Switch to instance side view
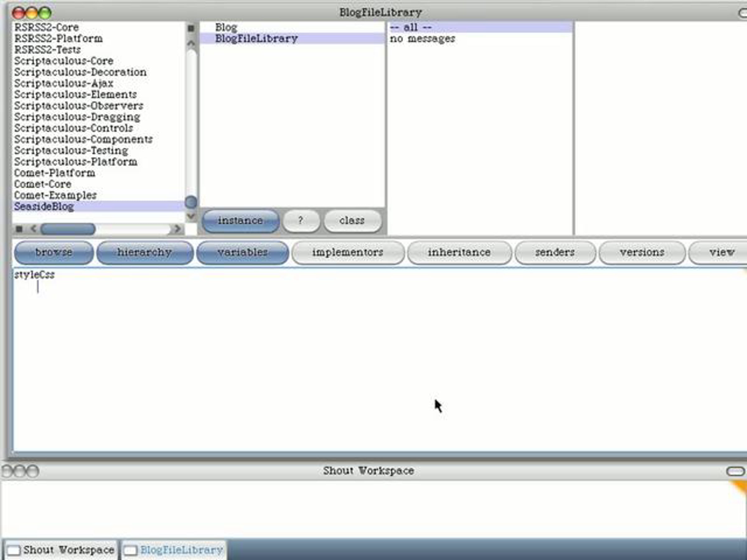Image resolution: width=747 pixels, height=560 pixels. pos(241,221)
